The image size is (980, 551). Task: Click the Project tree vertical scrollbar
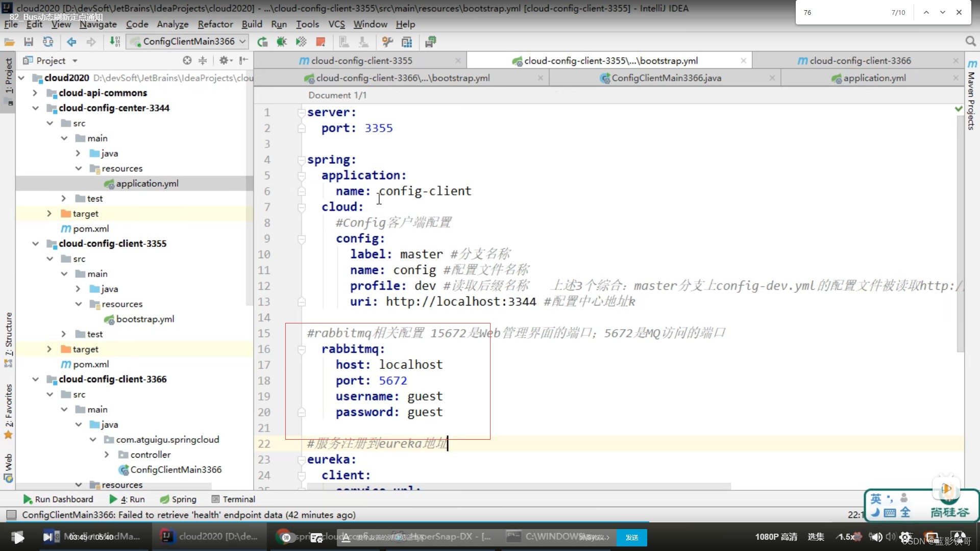tap(250, 188)
